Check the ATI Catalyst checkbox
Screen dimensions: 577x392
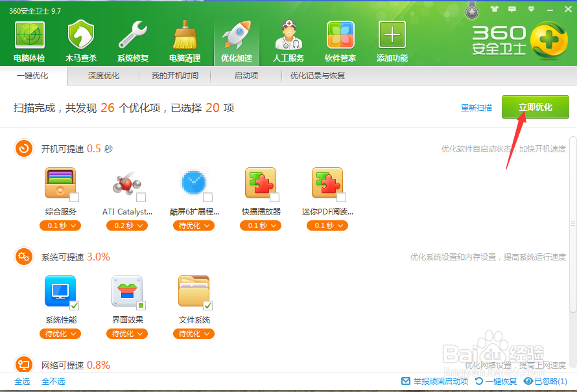[141, 198]
